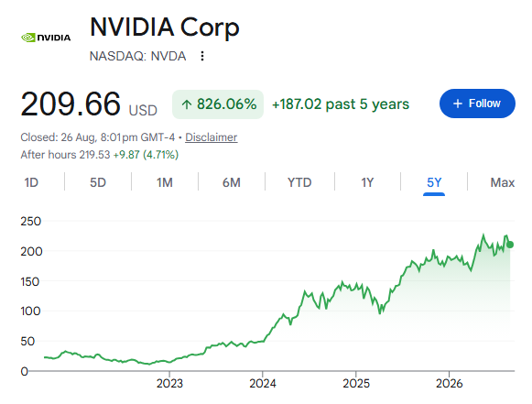
Task: Open the Disclaimer link
Action: 211,137
